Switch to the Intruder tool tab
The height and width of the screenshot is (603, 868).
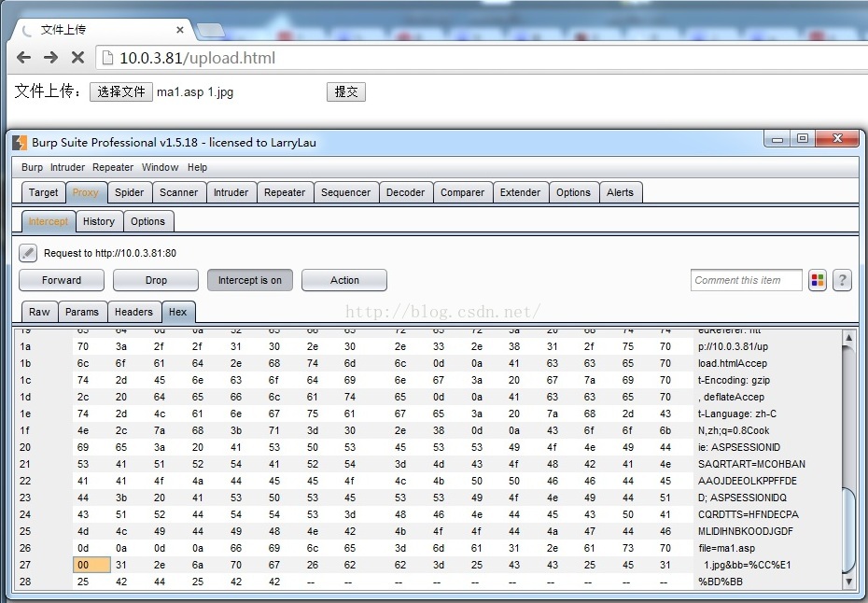coord(231,192)
